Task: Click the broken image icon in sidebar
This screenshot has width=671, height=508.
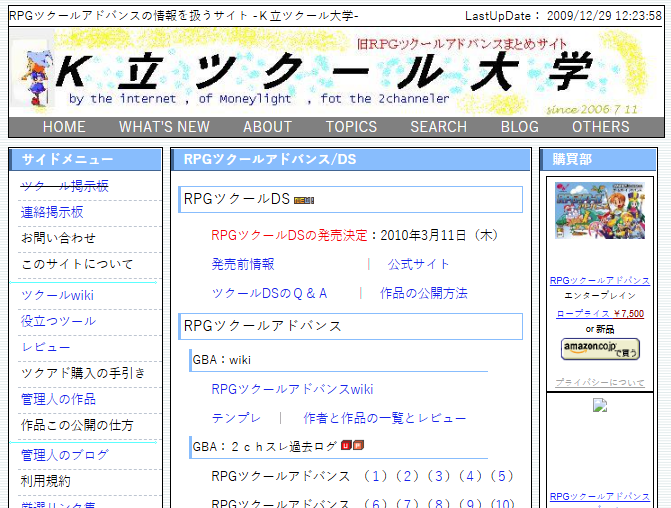Action: 599,405
